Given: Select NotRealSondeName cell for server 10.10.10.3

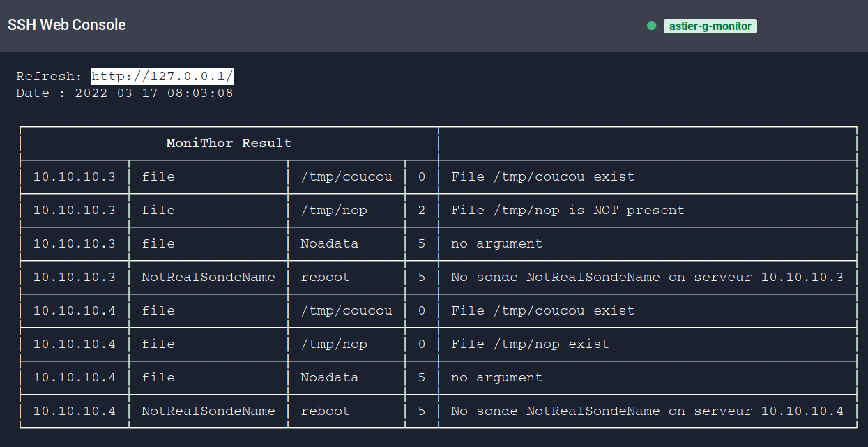Looking at the screenshot, I should (x=208, y=277).
